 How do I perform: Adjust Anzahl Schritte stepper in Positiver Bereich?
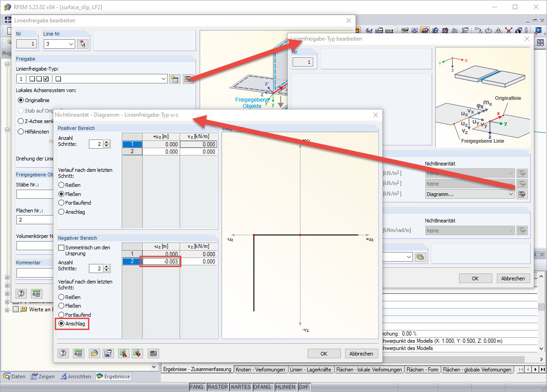(107, 144)
